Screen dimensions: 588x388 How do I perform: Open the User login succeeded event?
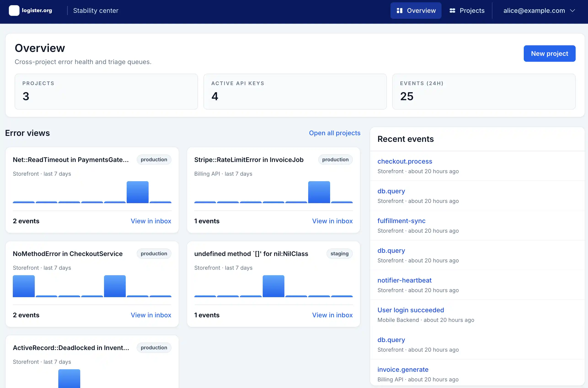pyautogui.click(x=410, y=310)
